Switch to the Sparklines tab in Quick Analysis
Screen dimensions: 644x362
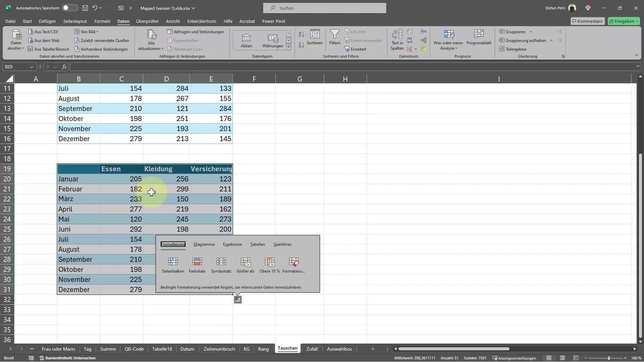point(282,244)
